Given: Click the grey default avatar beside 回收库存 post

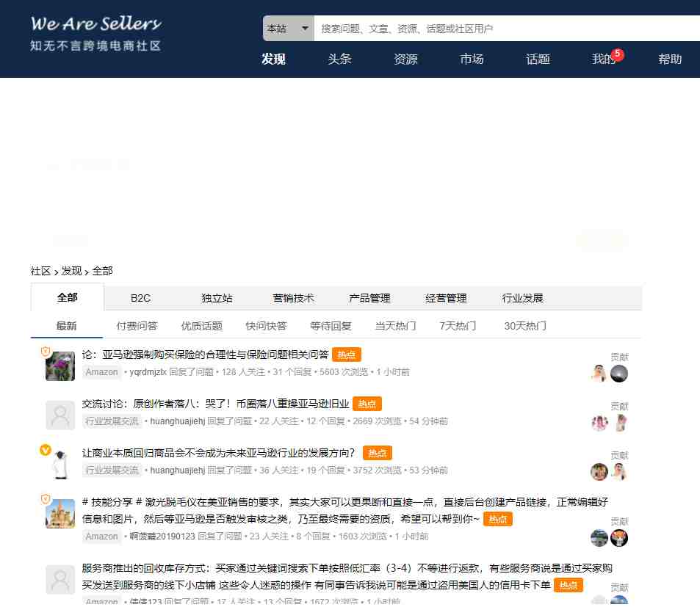Looking at the screenshot, I should pyautogui.click(x=60, y=579).
